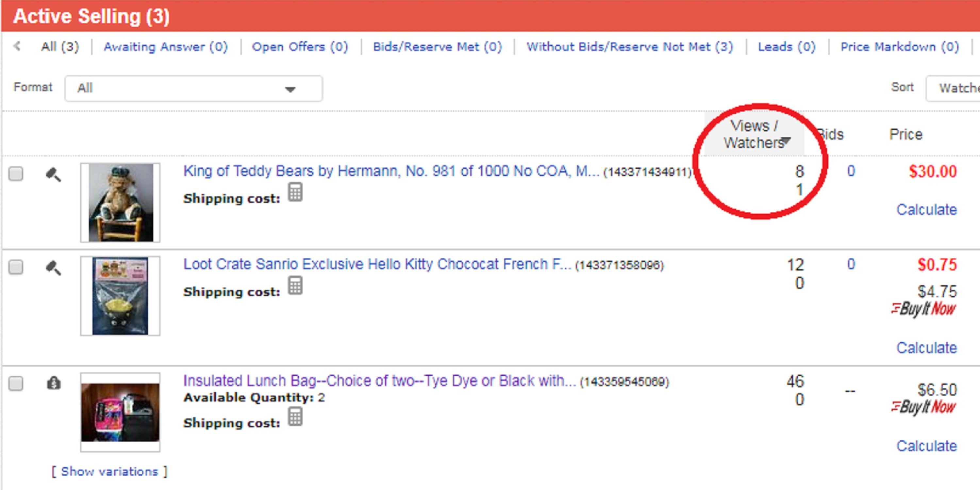Open shipping calculator icon for Loot Crate Sanrio
This screenshot has width=980, height=490.
[x=295, y=285]
